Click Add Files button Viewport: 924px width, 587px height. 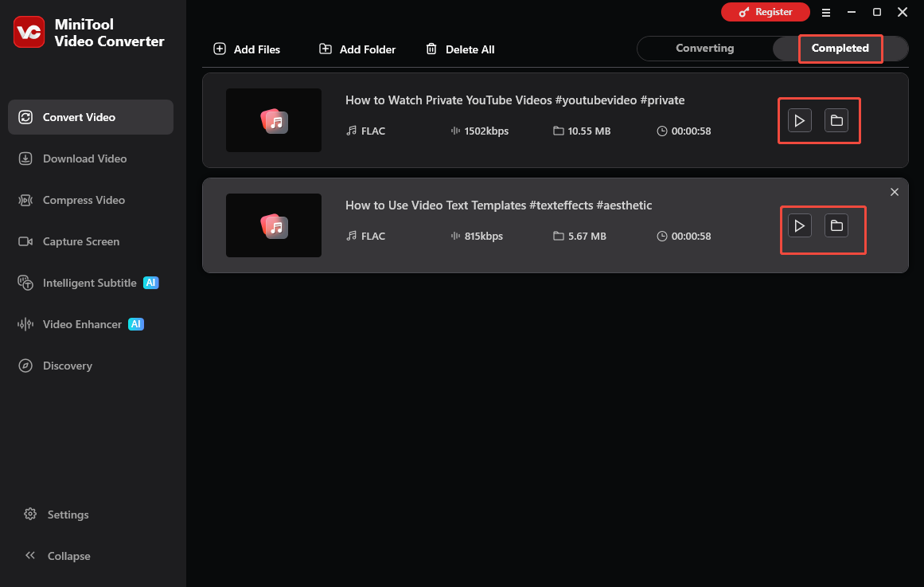(x=247, y=49)
